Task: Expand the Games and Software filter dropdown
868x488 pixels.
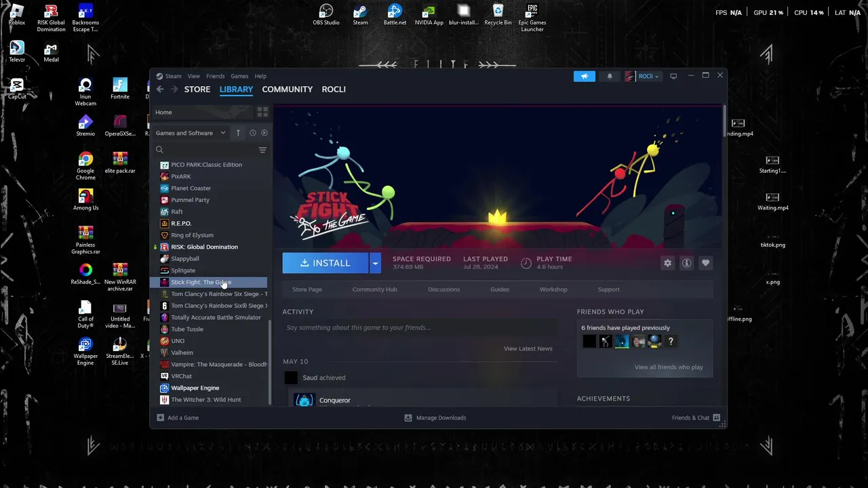Action: tap(191, 133)
